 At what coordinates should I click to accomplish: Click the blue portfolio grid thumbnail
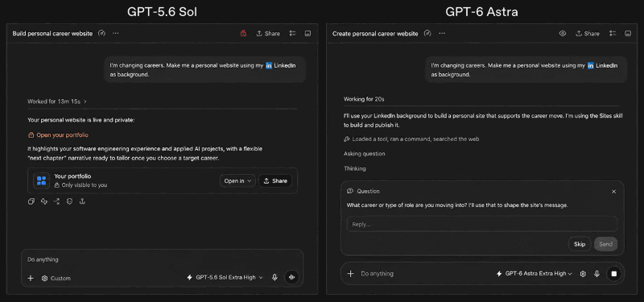tap(42, 180)
